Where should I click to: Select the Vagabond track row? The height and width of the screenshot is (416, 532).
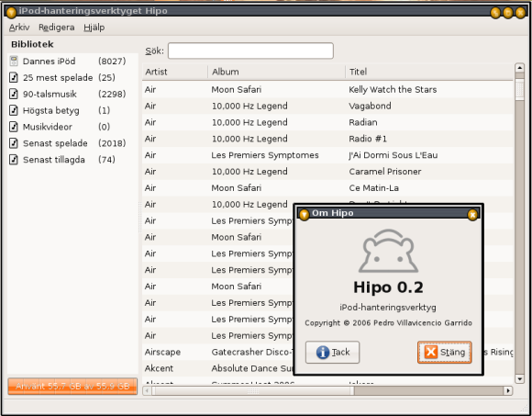pos(327,106)
